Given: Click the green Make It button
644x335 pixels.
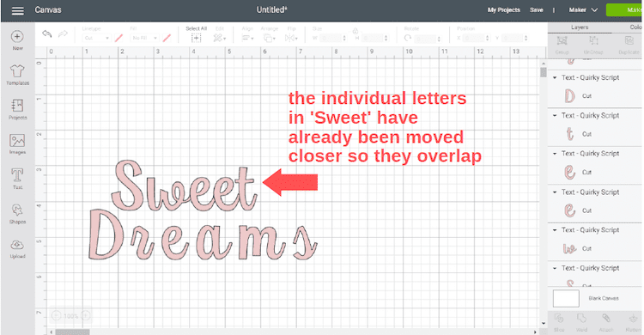Looking at the screenshot, I should tap(624, 9).
